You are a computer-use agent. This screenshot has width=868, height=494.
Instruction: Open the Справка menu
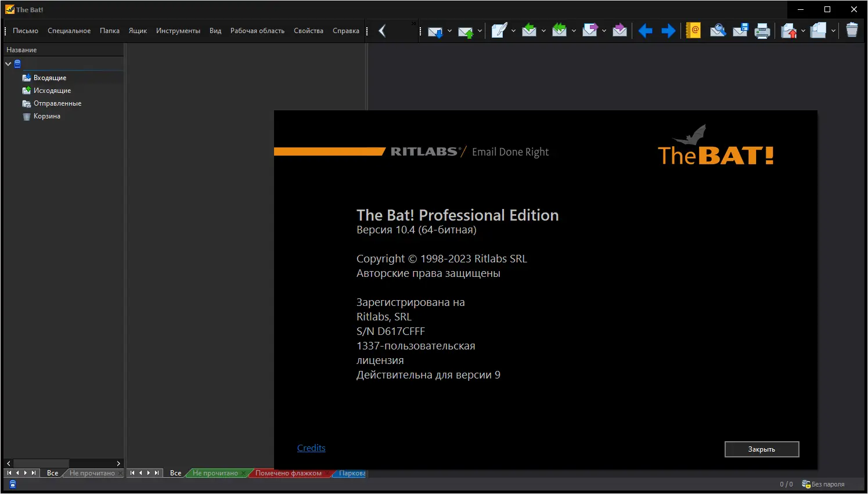(x=346, y=31)
